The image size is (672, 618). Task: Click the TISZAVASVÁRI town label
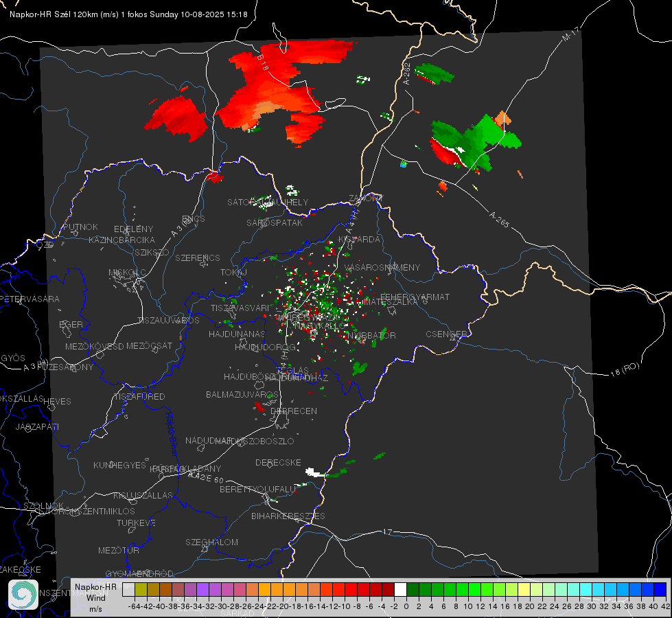(240, 308)
